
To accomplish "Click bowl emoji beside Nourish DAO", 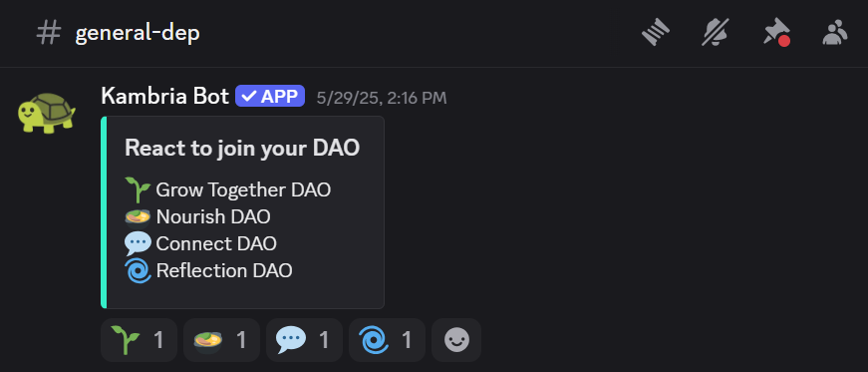I will (x=138, y=216).
